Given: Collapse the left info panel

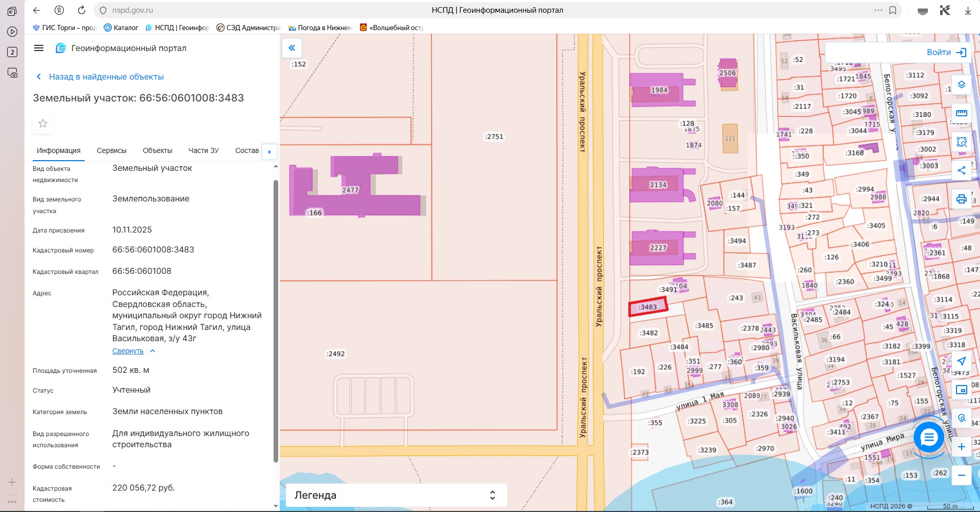Looking at the screenshot, I should click(x=292, y=48).
